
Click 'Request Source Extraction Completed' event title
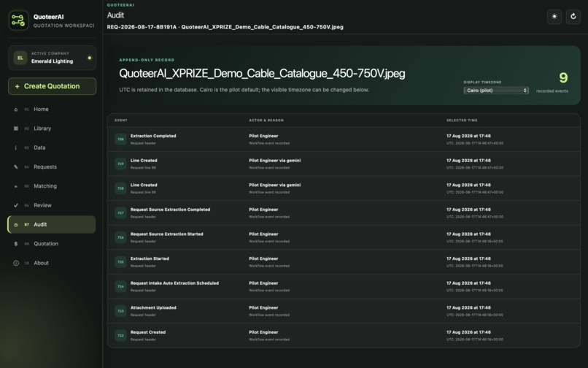[x=170, y=210]
